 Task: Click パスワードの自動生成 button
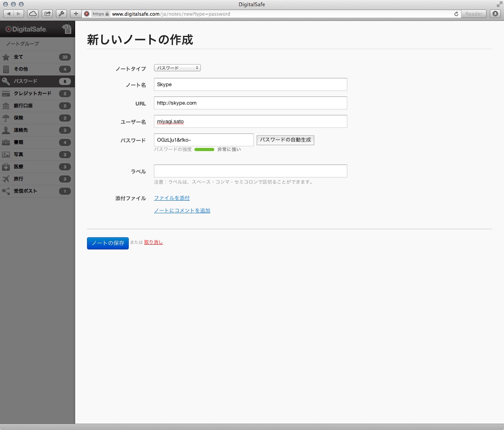tap(285, 140)
